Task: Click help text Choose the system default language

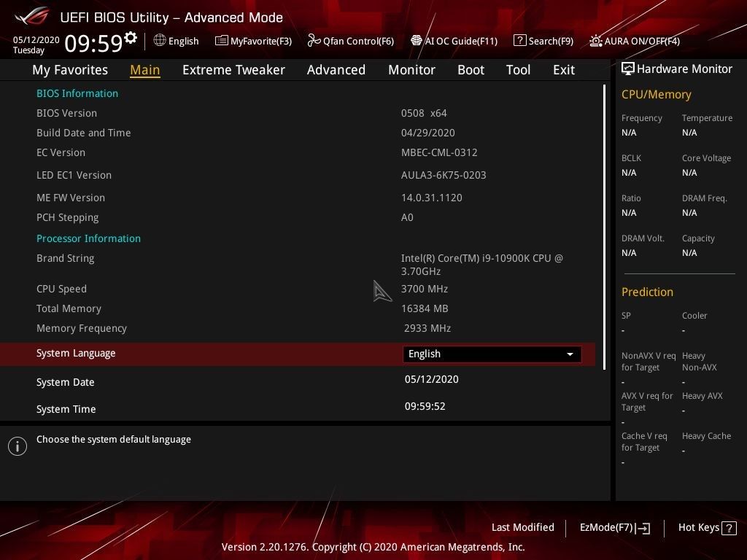Action: click(x=113, y=440)
